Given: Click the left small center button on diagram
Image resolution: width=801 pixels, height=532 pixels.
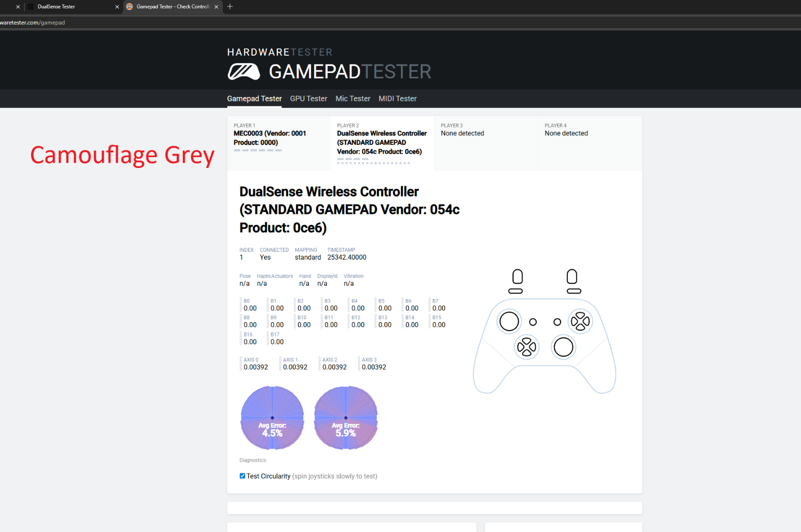Looking at the screenshot, I should click(x=533, y=322).
